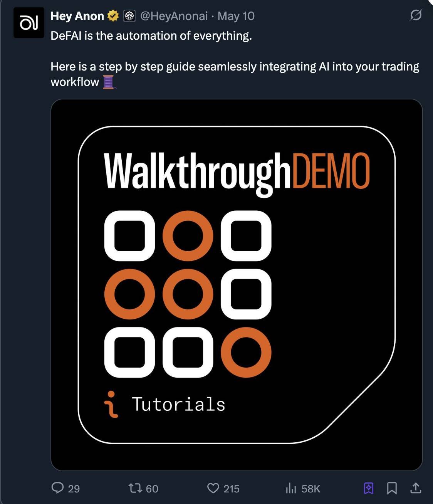Open the Hey Anon display name
The image size is (433, 504).
pos(77,16)
